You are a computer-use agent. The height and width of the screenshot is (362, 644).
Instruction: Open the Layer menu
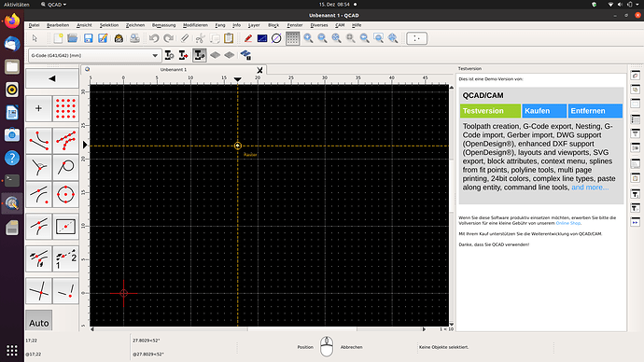tap(254, 25)
